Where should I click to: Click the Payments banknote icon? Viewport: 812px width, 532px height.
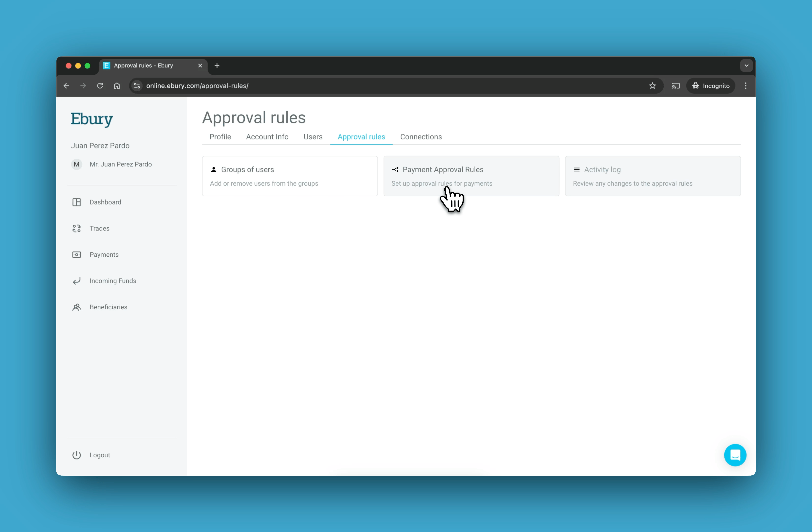click(77, 255)
